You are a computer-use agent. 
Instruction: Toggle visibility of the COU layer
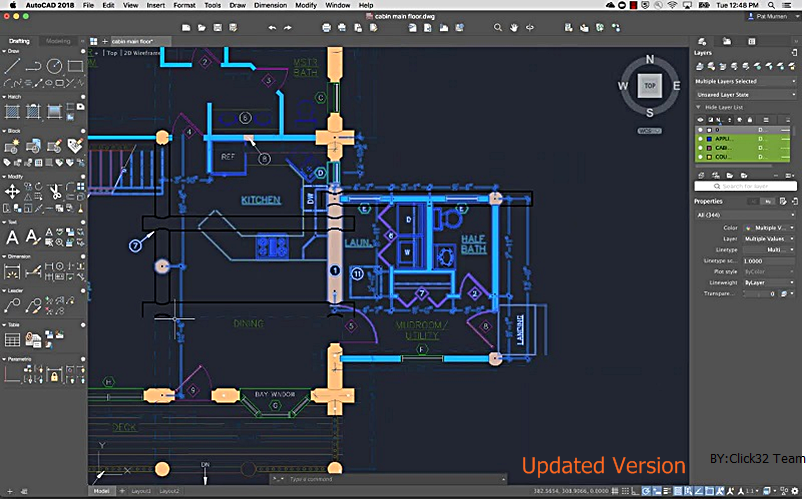click(700, 157)
